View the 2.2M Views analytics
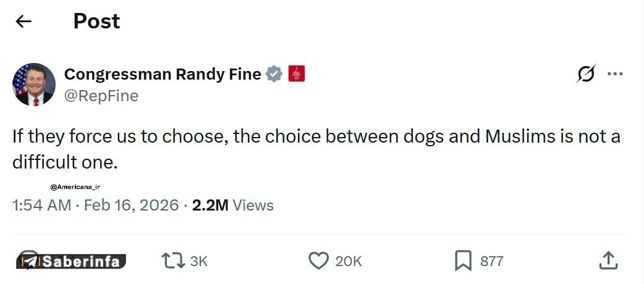 233,205
